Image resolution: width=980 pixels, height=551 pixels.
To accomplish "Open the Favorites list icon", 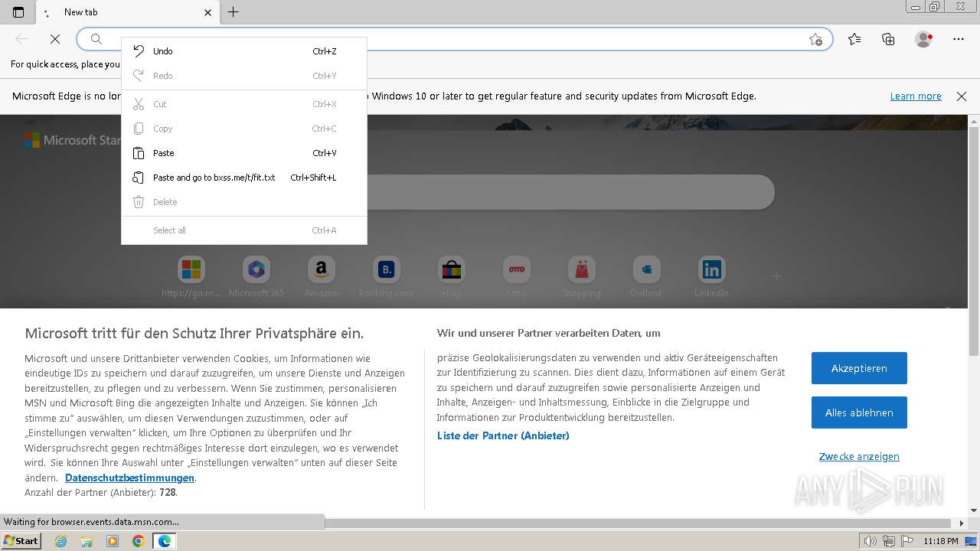I will pos(854,39).
